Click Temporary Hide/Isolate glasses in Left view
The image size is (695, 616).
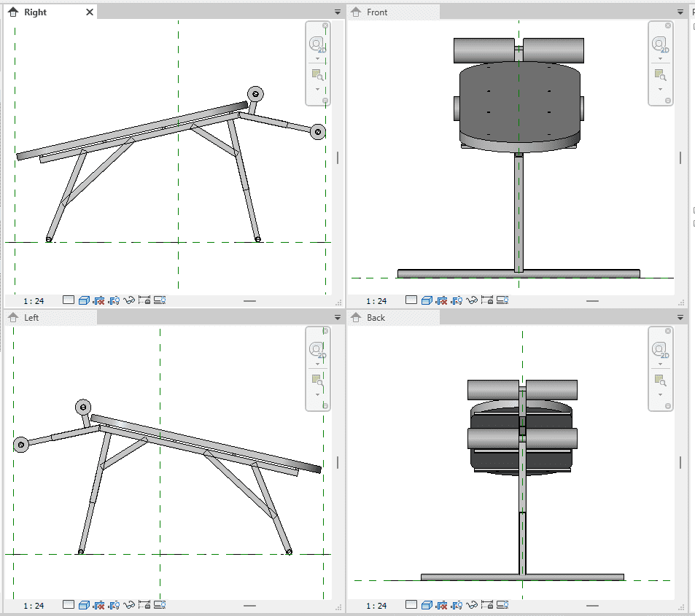coord(129,605)
